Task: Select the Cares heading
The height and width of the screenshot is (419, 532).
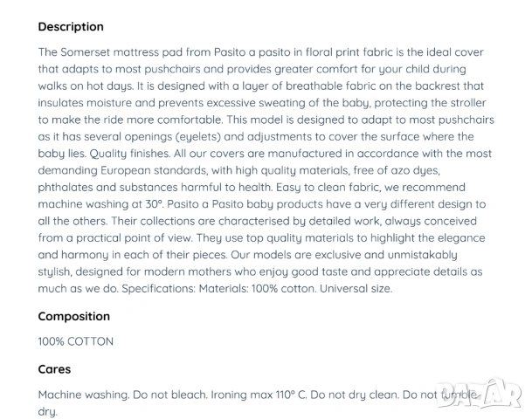Action: 54,369
